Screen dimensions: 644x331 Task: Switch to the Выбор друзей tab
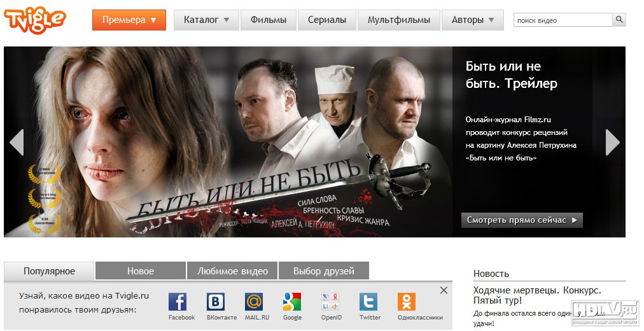324,271
